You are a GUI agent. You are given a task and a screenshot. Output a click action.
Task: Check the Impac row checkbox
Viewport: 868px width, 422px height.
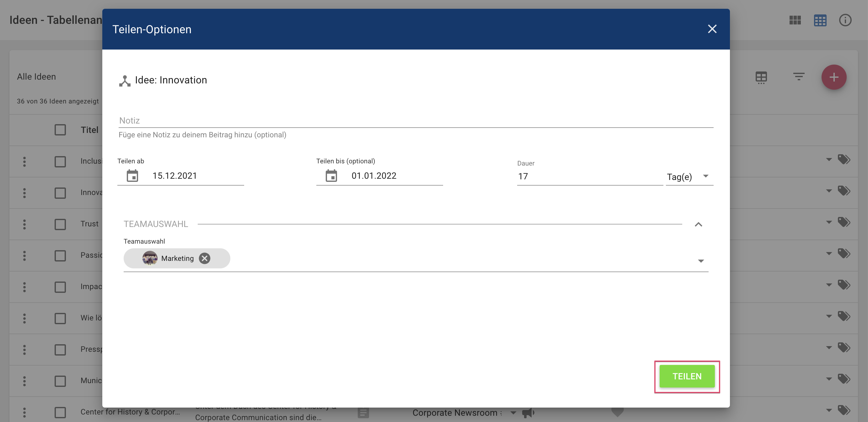coord(60,287)
